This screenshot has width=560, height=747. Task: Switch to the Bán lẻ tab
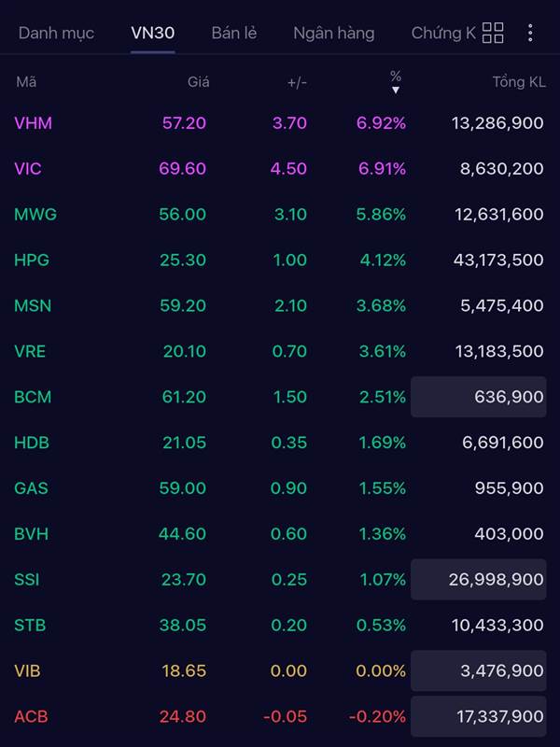pos(234,34)
